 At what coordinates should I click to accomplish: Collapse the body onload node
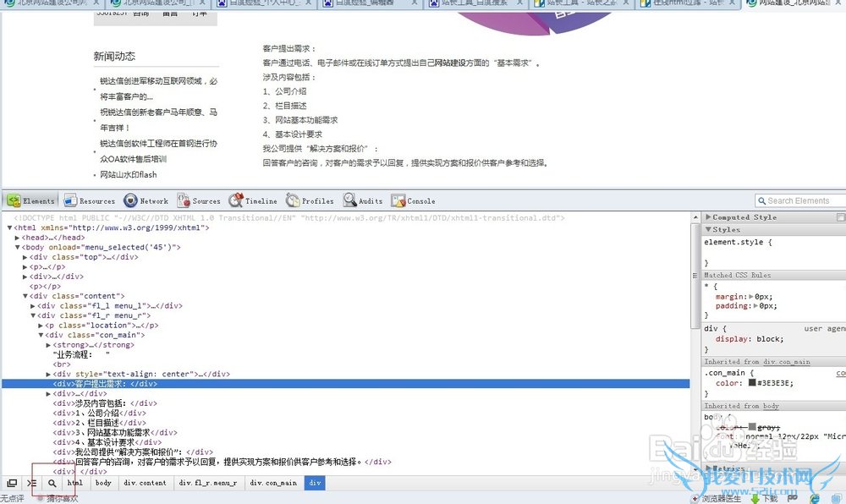tap(17, 248)
